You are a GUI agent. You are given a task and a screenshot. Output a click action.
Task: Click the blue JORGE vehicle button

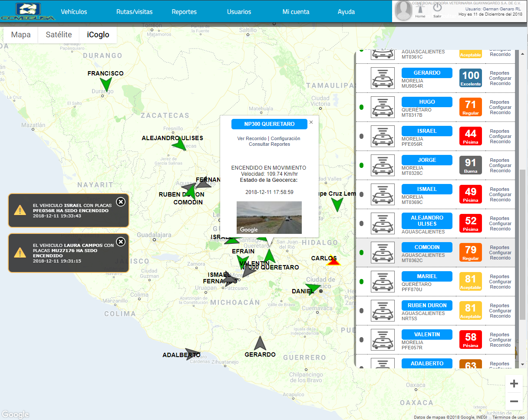point(427,160)
